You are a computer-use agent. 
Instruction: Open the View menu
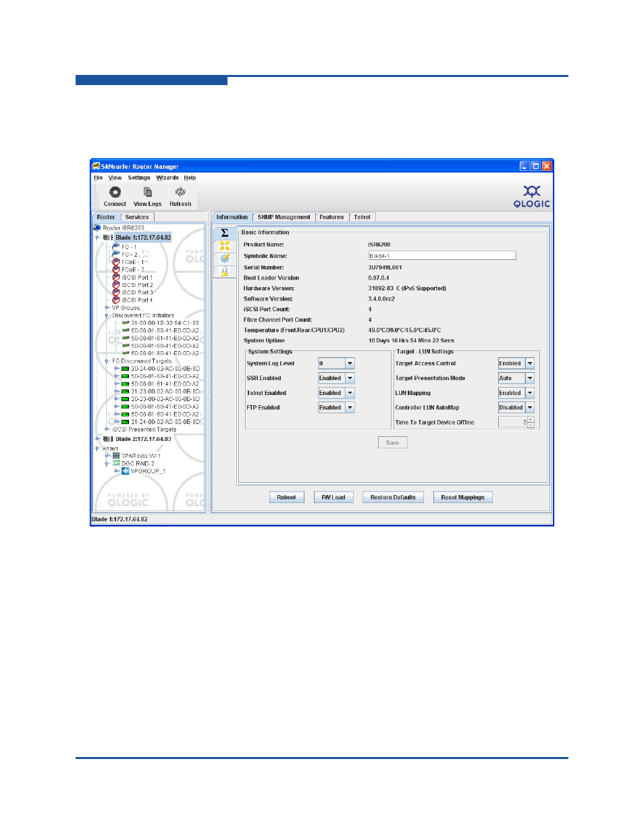click(115, 178)
